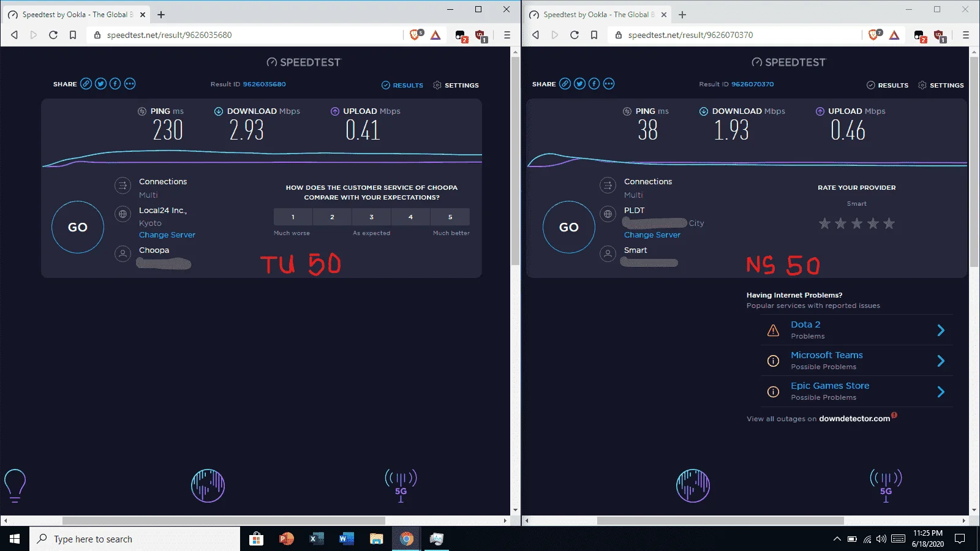This screenshot has height=551, width=980.
Task: Rate Choopa customer service 2
Action: (332, 217)
